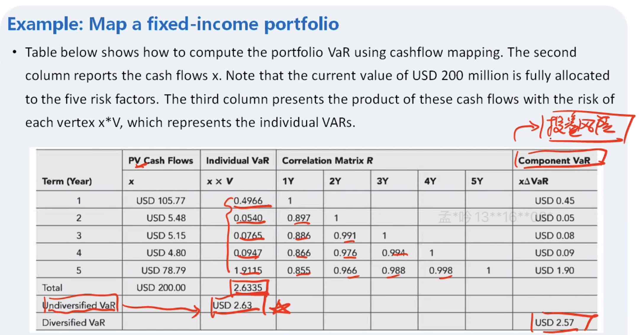This screenshot has height=335, width=644.
Task: Click the individual VaR cell 0.4966
Action: 248,201
